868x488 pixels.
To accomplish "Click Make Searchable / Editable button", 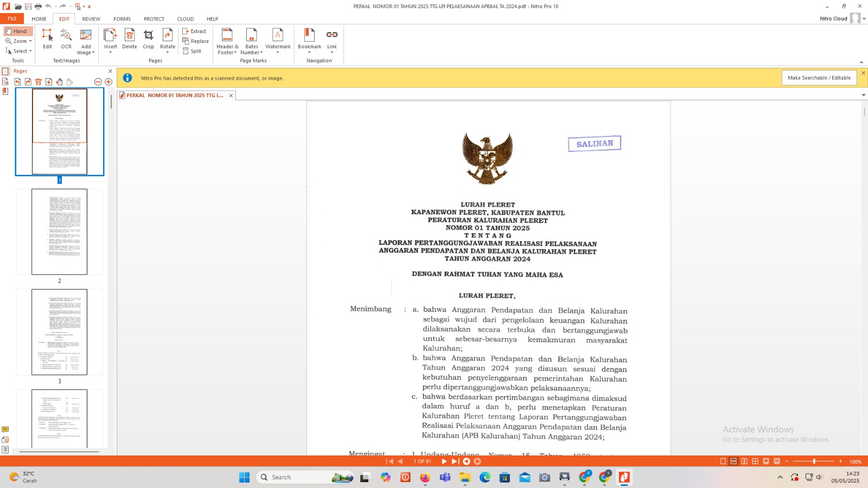I will tap(819, 78).
